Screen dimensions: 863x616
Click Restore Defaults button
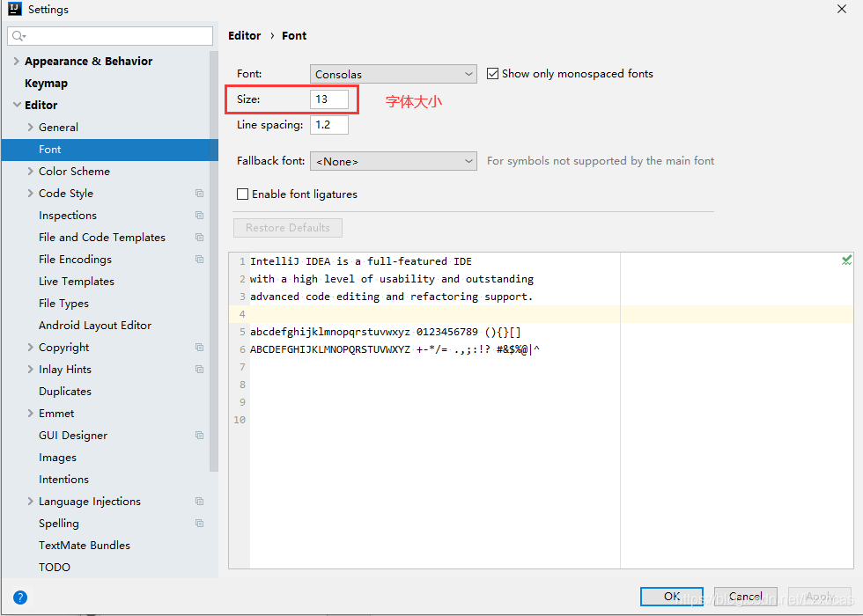click(x=288, y=228)
